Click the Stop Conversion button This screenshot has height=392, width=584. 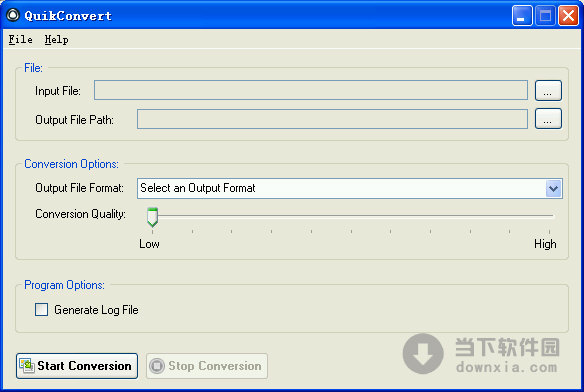click(x=207, y=366)
